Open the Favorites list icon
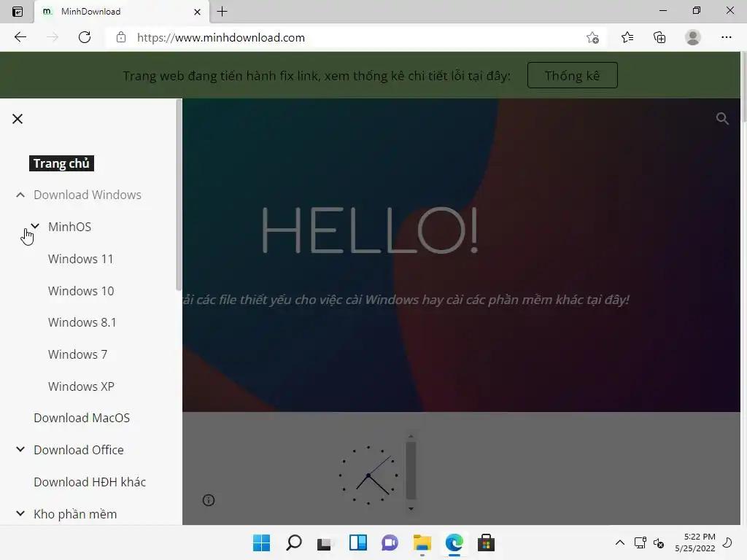Screen dimensions: 747x560 (x=627, y=37)
